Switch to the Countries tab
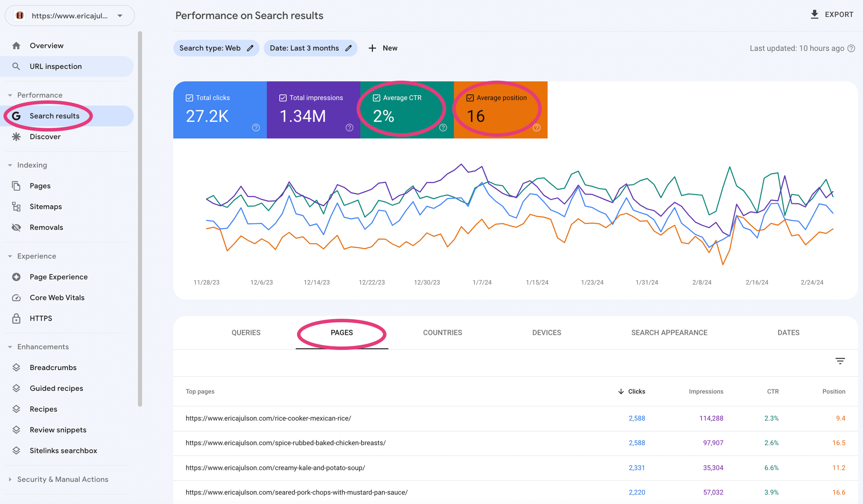 (x=442, y=333)
